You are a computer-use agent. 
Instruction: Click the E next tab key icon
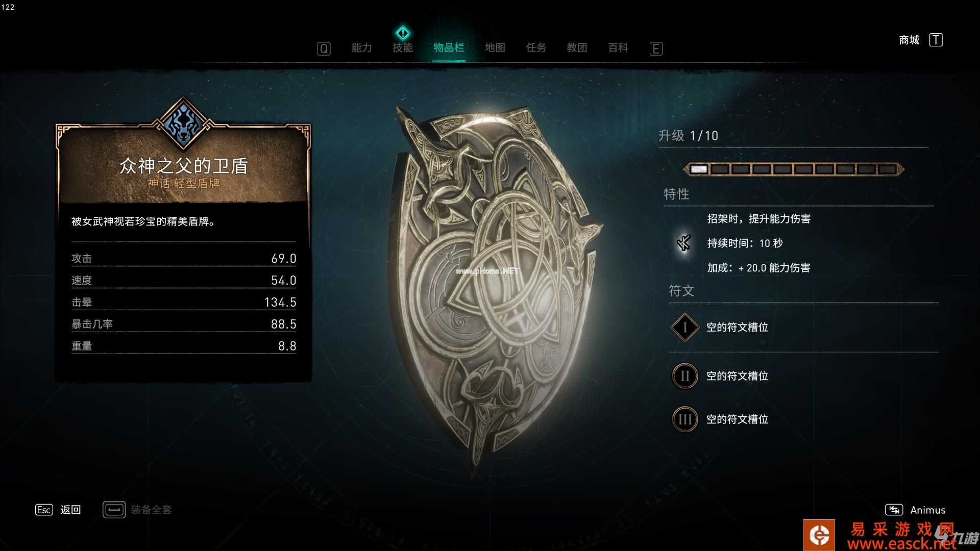tap(656, 48)
